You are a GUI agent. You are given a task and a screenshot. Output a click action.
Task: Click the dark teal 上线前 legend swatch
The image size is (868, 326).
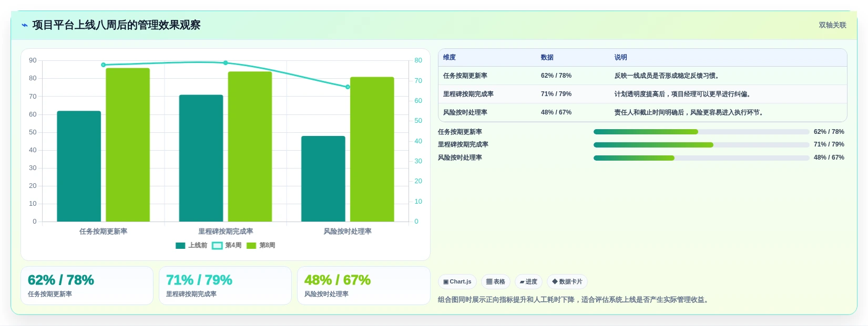tap(180, 246)
